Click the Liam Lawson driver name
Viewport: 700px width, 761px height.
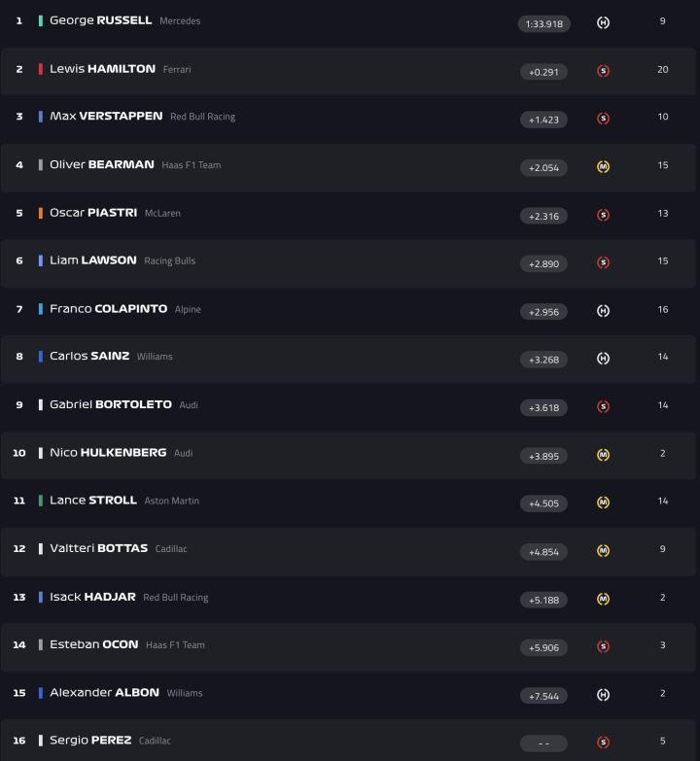(x=92, y=260)
